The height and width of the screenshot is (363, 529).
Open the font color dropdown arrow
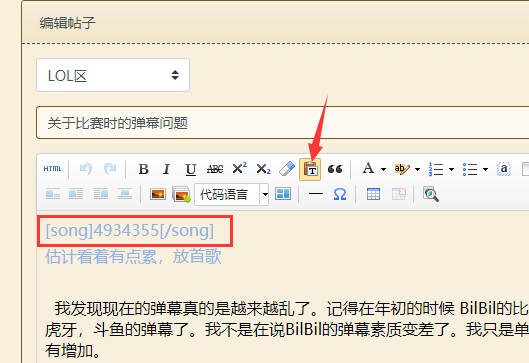pyautogui.click(x=383, y=169)
